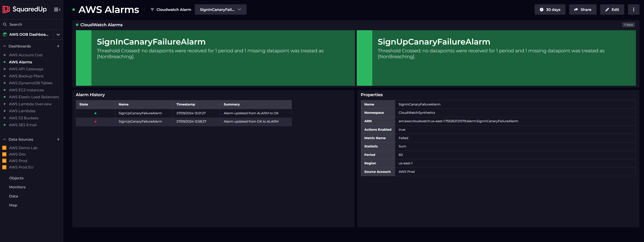The image size is (644, 242).
Task: Open AWS S3 Buckets dashboard
Action: (x=23, y=118)
